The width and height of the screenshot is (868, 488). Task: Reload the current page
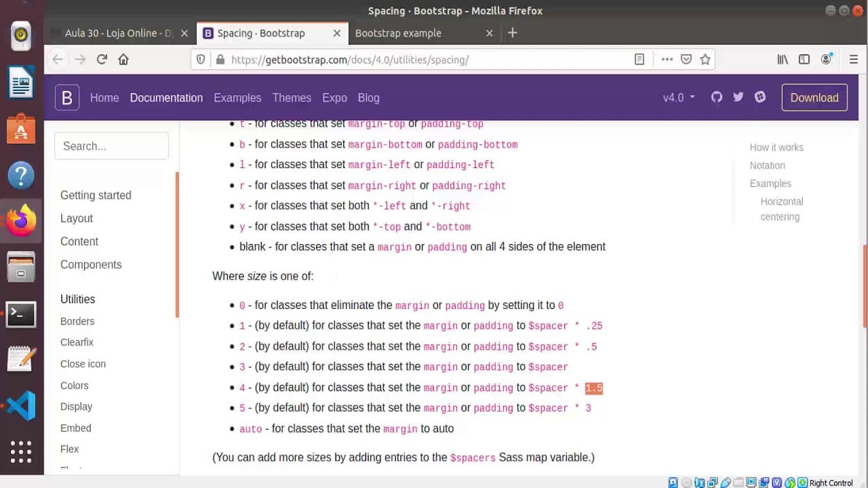[102, 60]
